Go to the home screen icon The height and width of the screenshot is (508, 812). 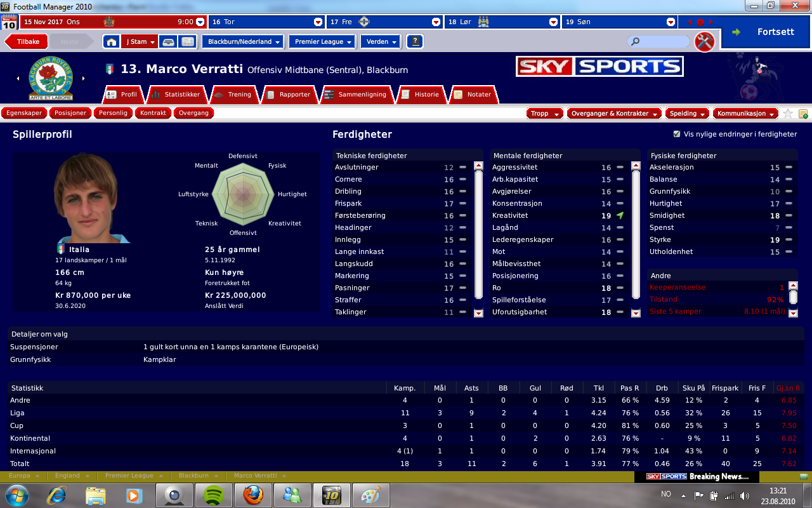112,42
